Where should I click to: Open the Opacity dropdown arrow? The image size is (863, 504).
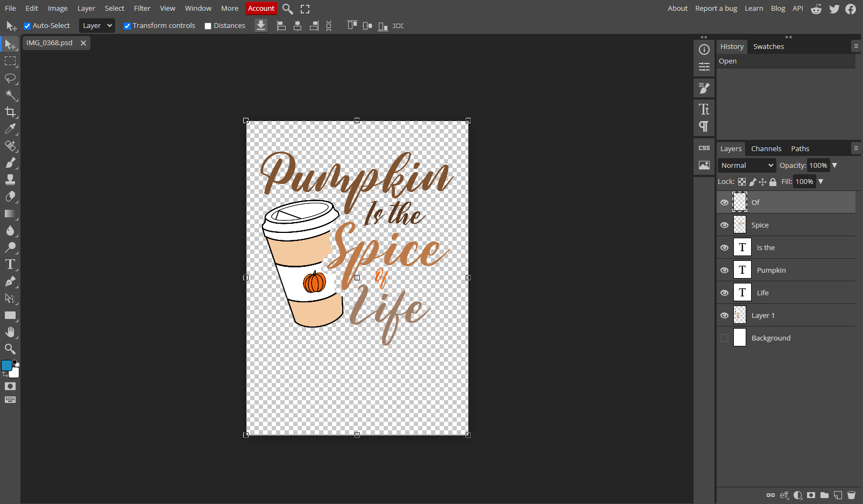(x=835, y=165)
